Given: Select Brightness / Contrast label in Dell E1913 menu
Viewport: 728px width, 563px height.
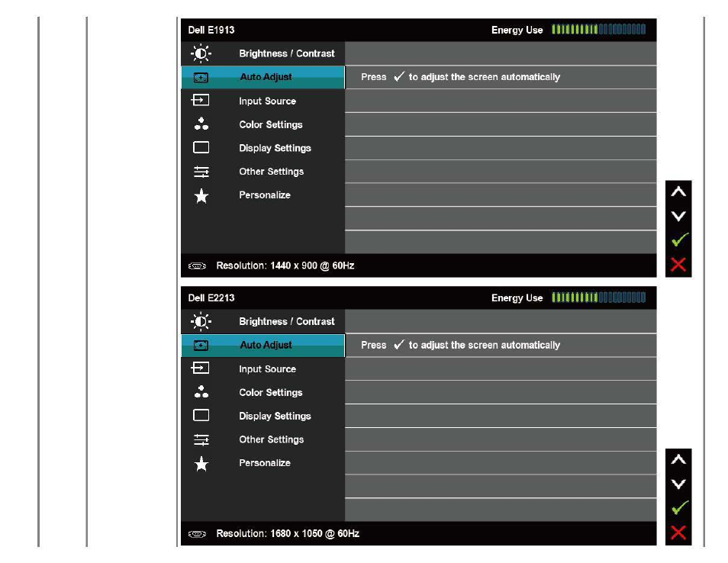Looking at the screenshot, I should (x=286, y=53).
